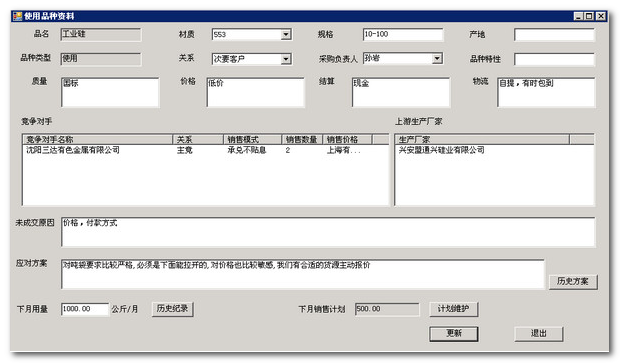Click the 结算 text area showing 现金
Screen dimensions: 620x363
click(401, 92)
